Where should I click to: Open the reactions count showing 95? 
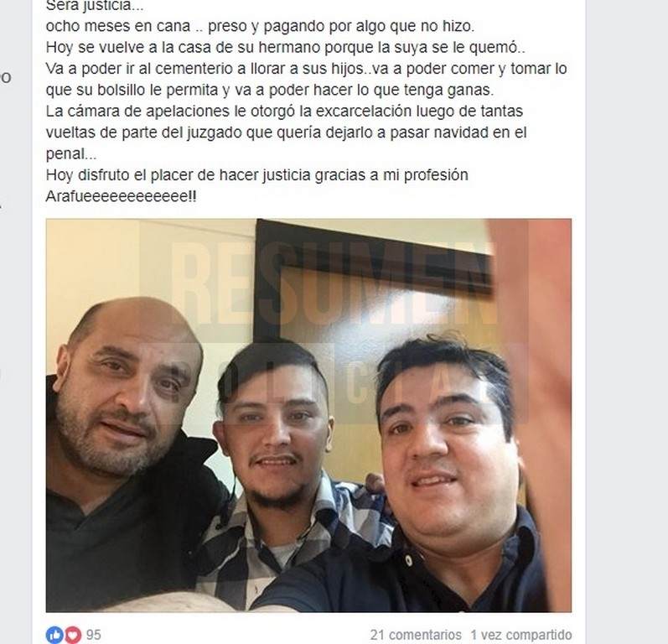point(93,635)
